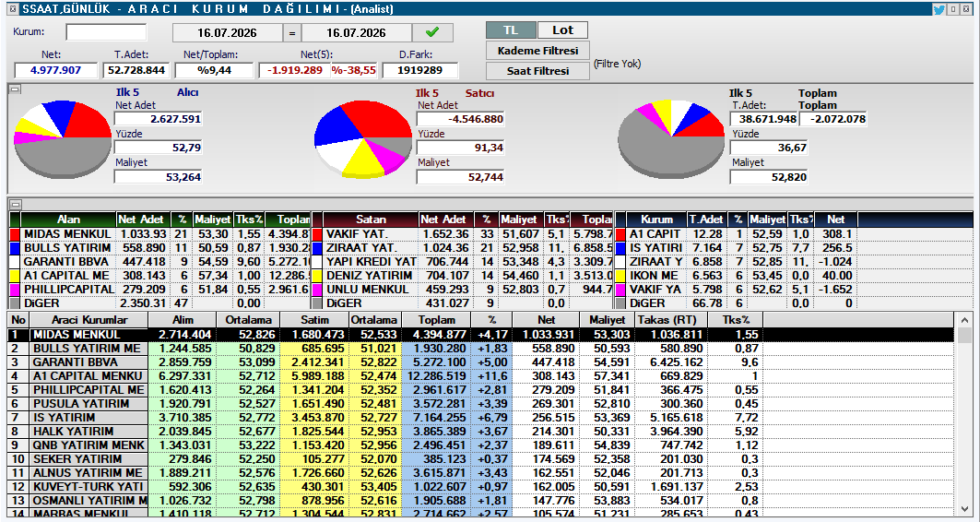Sort by the Kurum column header

point(656,219)
